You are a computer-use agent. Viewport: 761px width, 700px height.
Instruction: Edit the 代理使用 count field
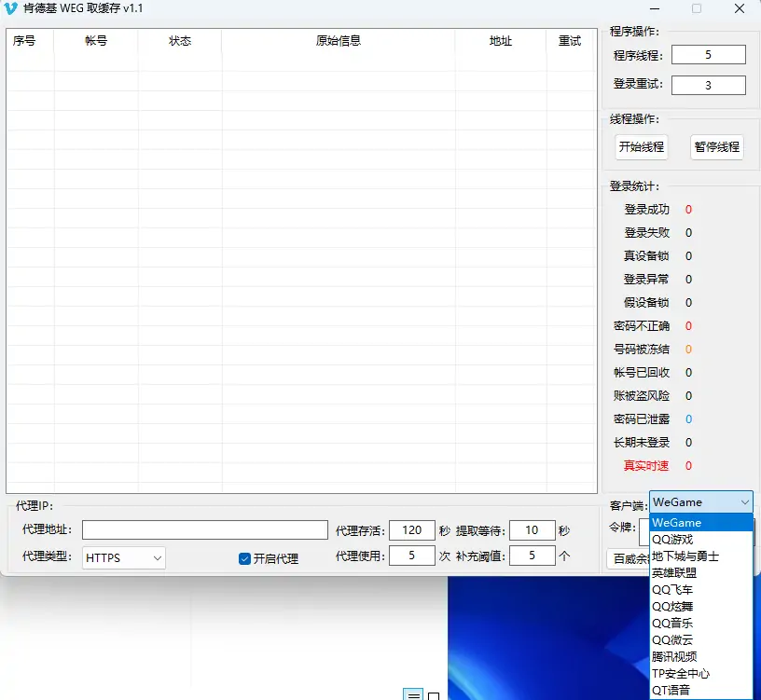point(412,556)
